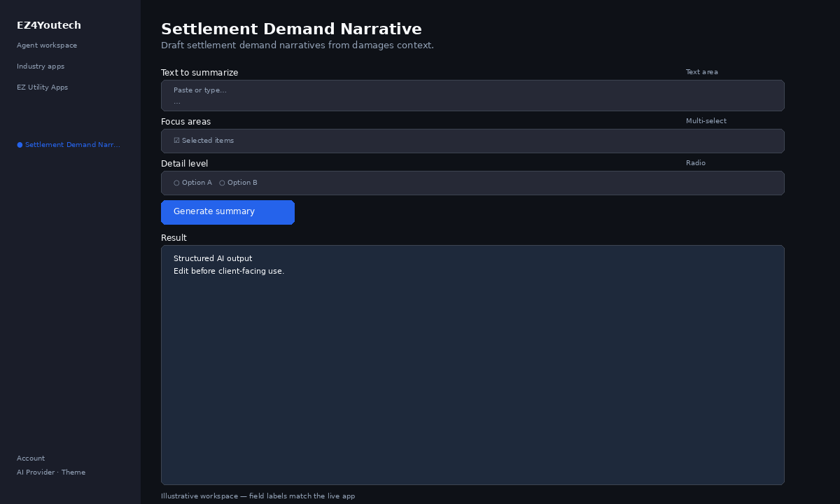Open EZ Utility Apps in sidebar

click(x=43, y=87)
